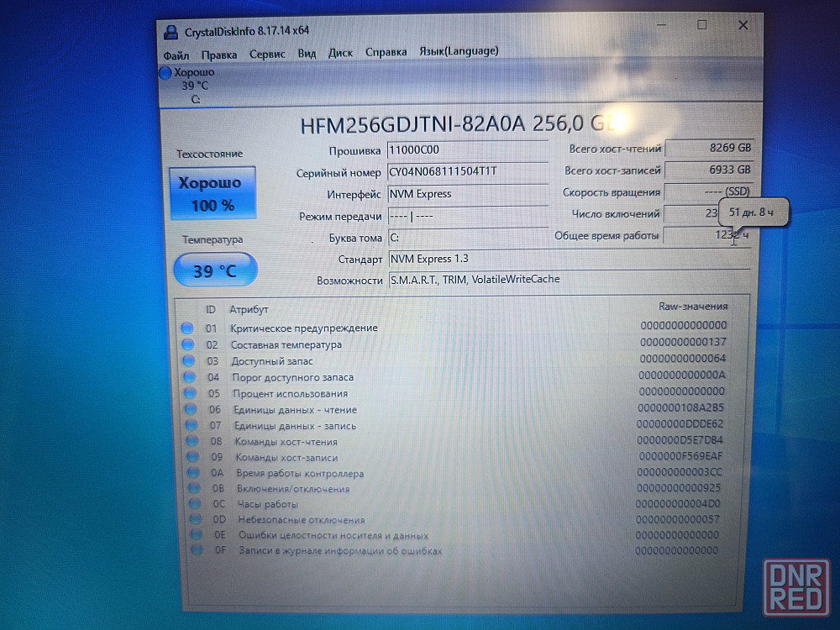Click the CrystalDiskInfo app icon in title bar
Viewport: 840px width, 630px height.
tap(171, 31)
